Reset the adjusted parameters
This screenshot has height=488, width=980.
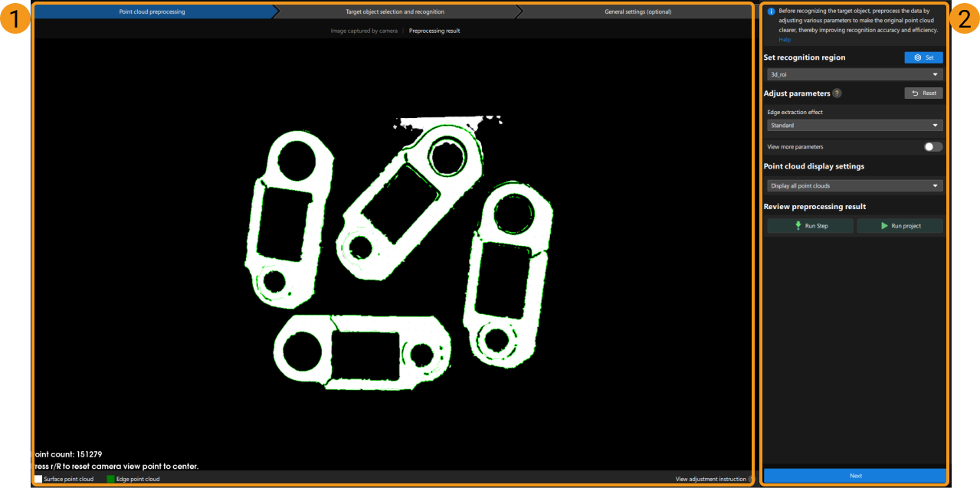923,93
